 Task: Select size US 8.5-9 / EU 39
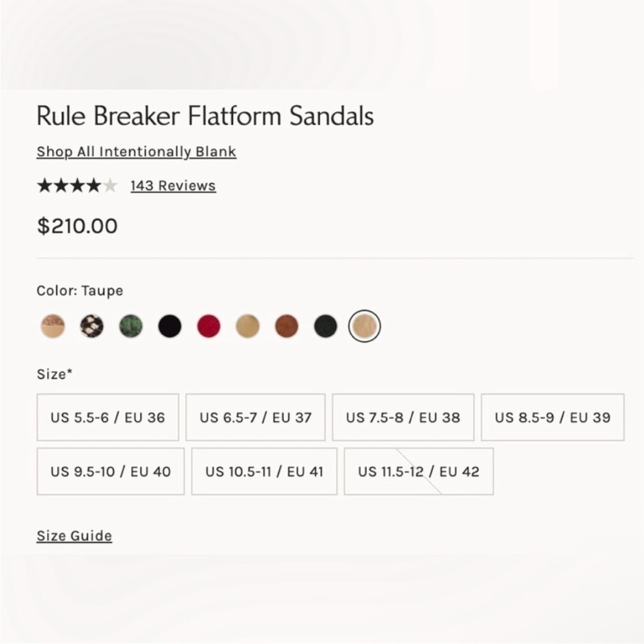pos(553,417)
